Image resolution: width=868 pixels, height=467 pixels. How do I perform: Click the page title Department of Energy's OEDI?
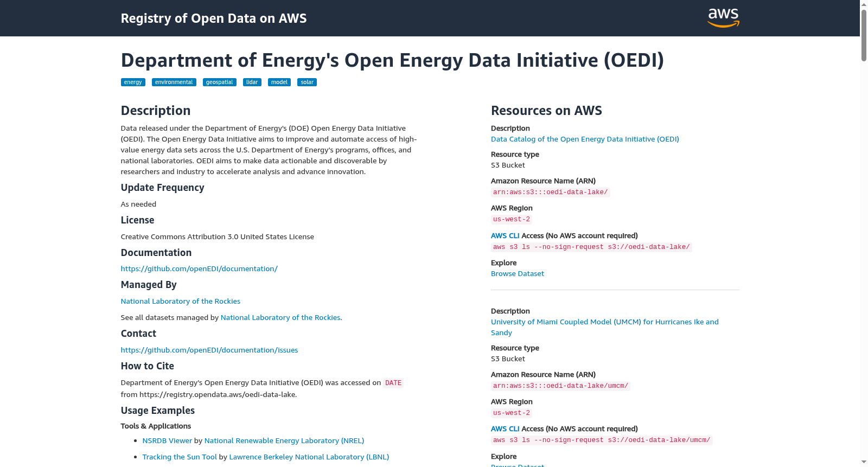coord(392,60)
